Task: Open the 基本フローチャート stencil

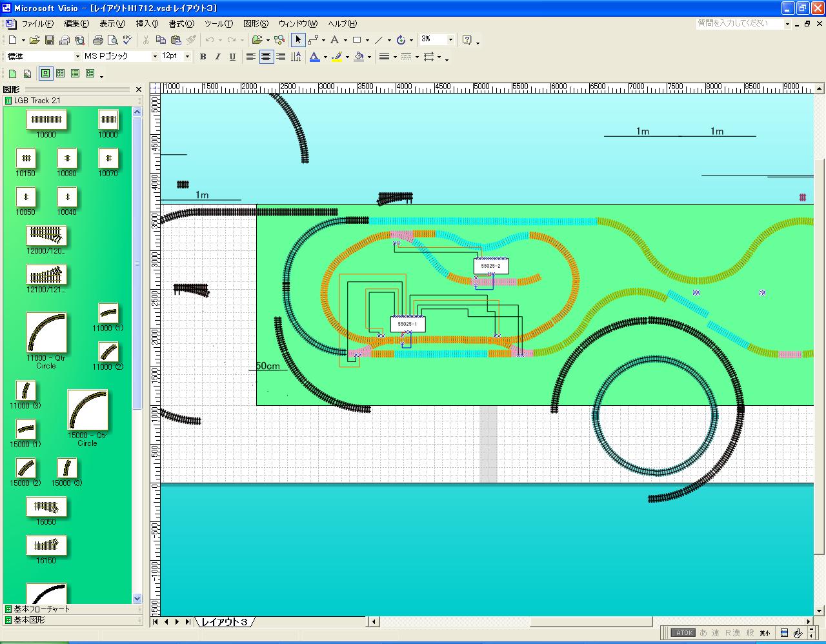Action: (x=42, y=609)
